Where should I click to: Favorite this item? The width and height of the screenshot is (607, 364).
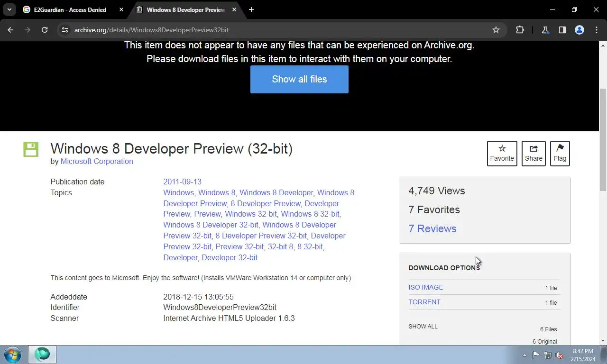click(502, 153)
